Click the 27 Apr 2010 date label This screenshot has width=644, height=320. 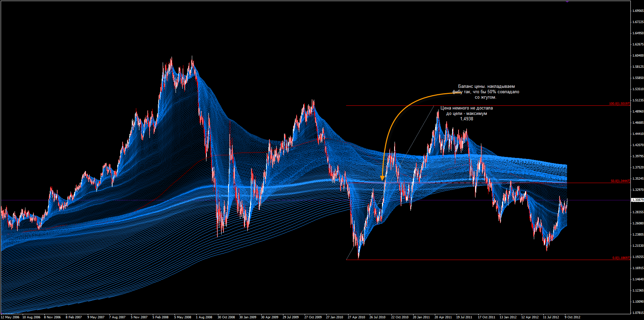pos(357,317)
